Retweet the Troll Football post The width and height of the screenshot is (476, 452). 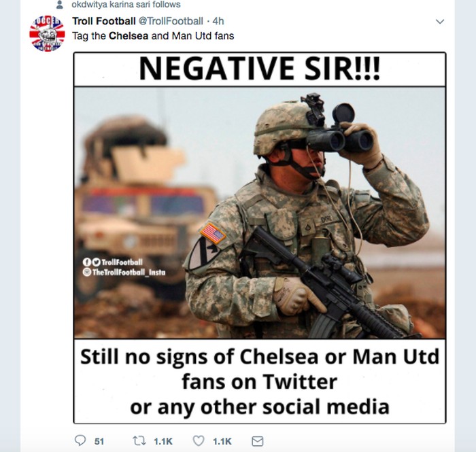(139, 440)
